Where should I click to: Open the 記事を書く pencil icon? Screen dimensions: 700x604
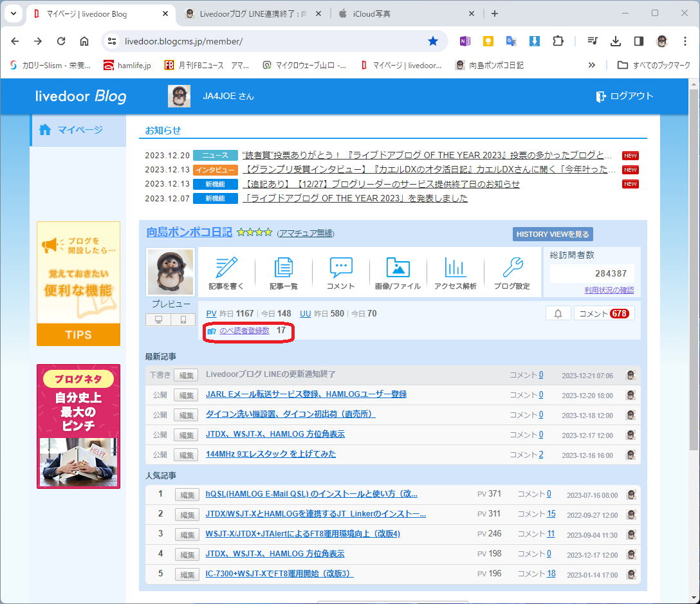(226, 268)
